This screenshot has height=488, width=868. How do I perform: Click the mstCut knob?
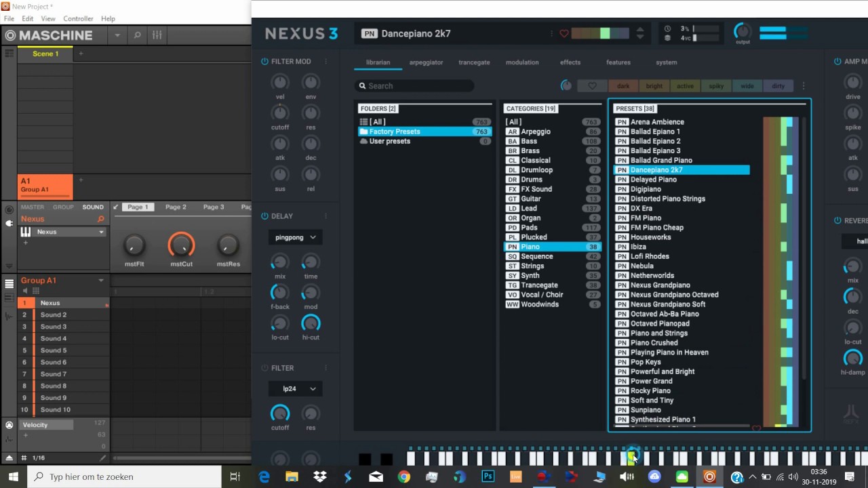181,245
